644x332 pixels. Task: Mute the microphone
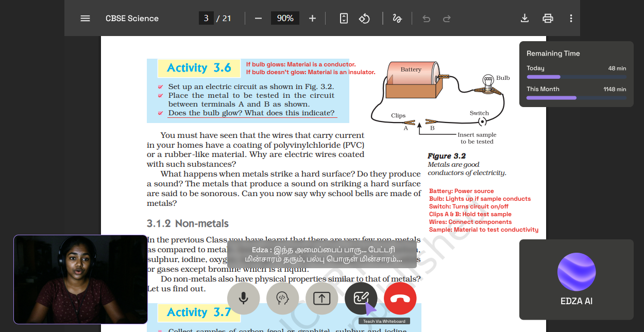(243, 299)
